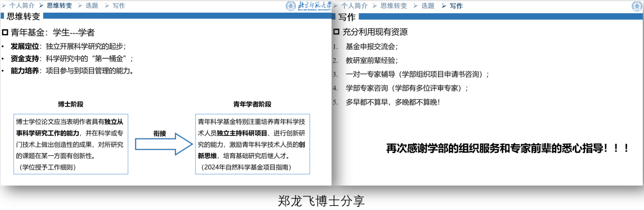Select the bold 写作 item in the right slide navigation
Image resolution: width=644 pixels, height=210 pixels.
coord(456,6)
